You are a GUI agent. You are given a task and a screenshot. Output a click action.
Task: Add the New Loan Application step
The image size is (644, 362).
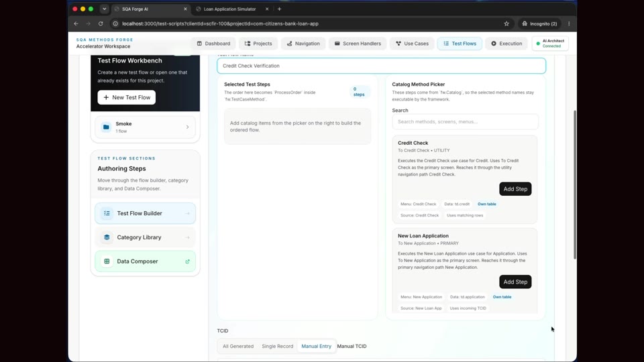tap(515, 282)
